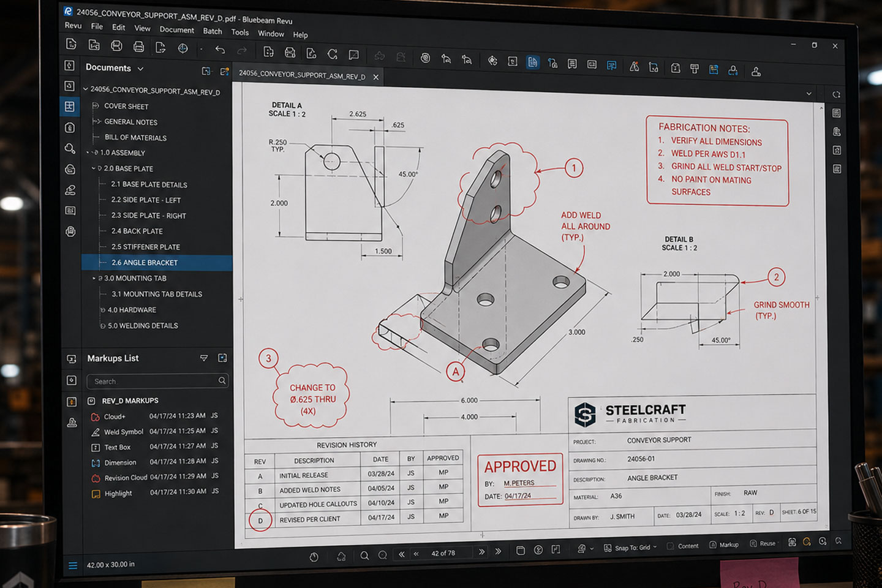This screenshot has width=882, height=588.
Task: Click the Redo arrow in the toolbar
Action: (242, 51)
